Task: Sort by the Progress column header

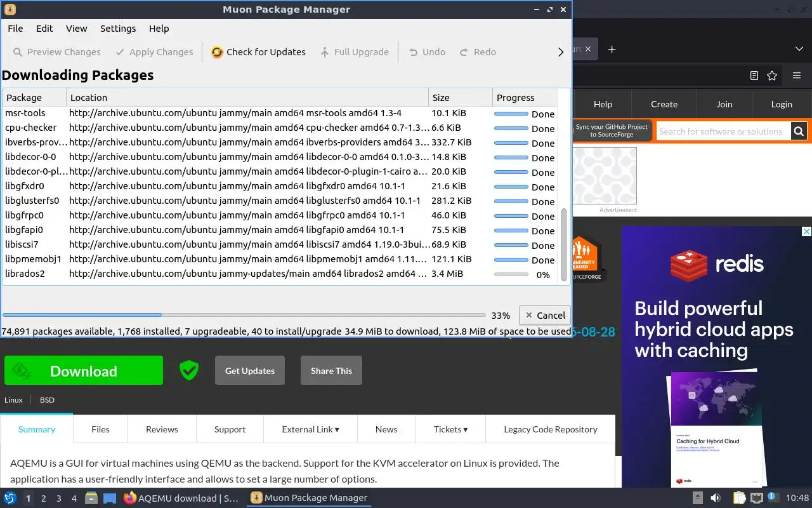Action: point(525,98)
